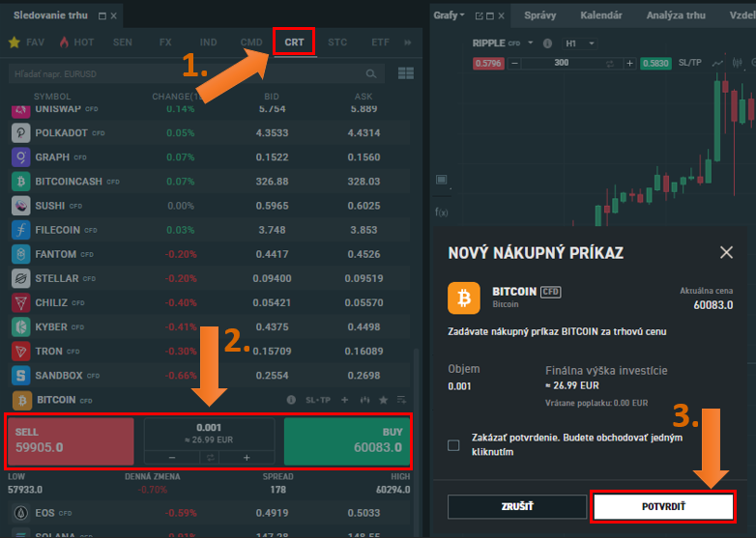Click the chart volume field 300

click(x=562, y=63)
